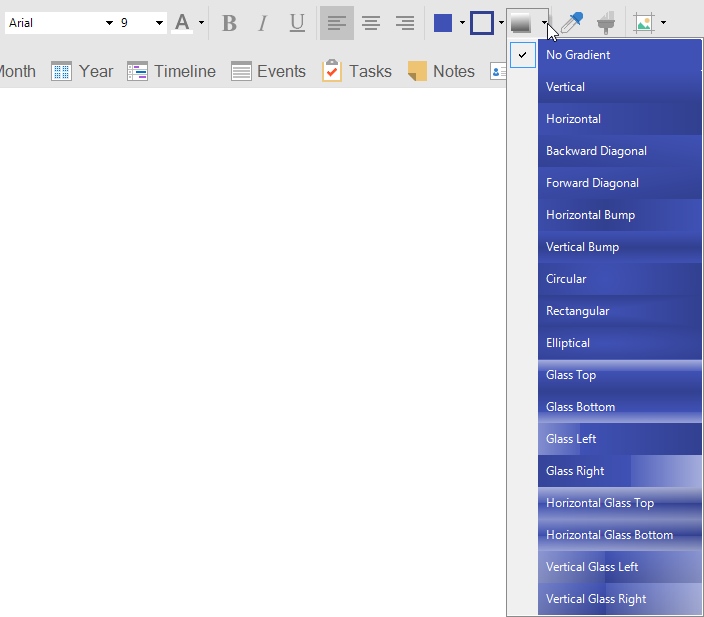The height and width of the screenshot is (617, 704).
Task: Expand the insert image dropdown arrow
Action: [664, 22]
